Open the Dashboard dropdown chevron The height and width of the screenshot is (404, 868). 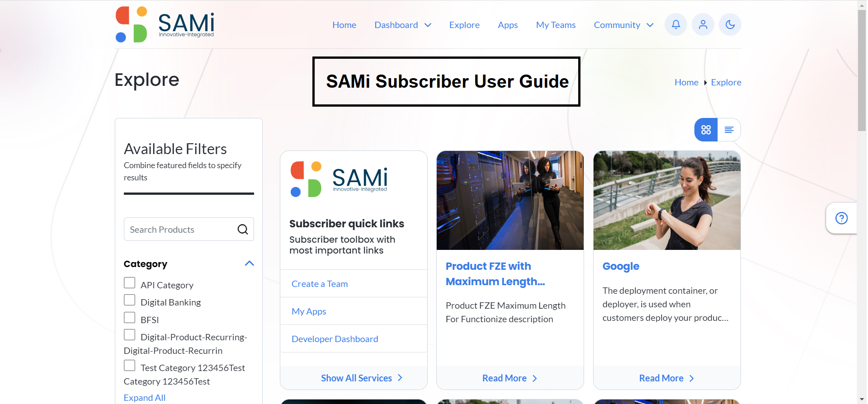[x=428, y=25]
